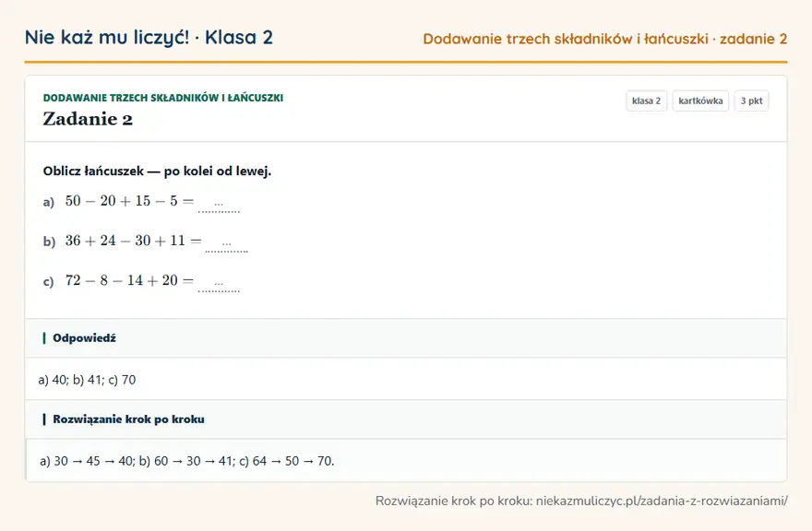Viewport: 812px width, 531px height.
Task: Click 'Dodawanie trzech składników i łańcuszki · zadanie 2' header
Action: coord(605,39)
